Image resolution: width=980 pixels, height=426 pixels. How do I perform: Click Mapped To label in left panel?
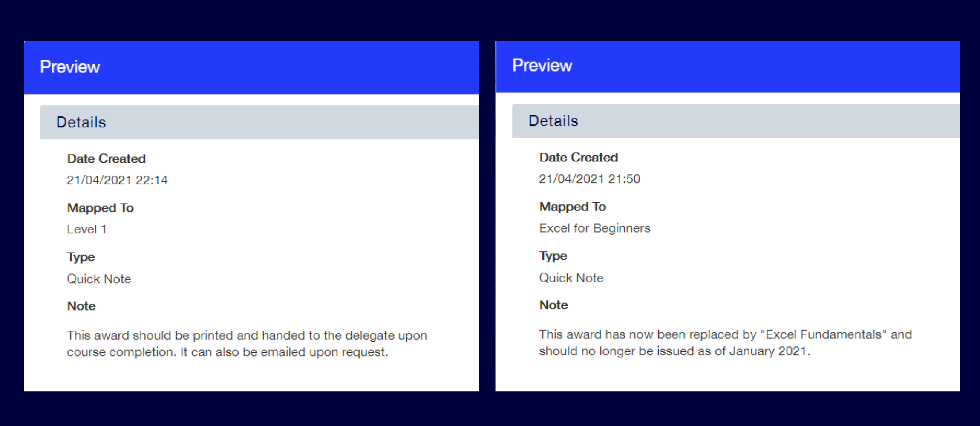click(x=100, y=208)
